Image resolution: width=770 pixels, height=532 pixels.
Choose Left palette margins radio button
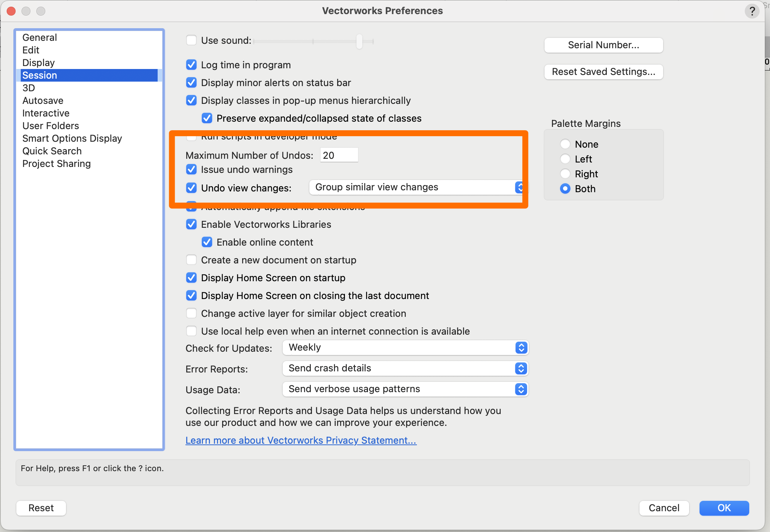click(565, 159)
